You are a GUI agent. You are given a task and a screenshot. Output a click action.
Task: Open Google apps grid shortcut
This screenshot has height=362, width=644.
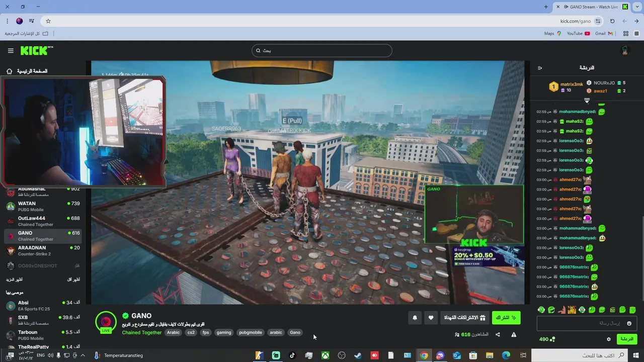[626, 34]
